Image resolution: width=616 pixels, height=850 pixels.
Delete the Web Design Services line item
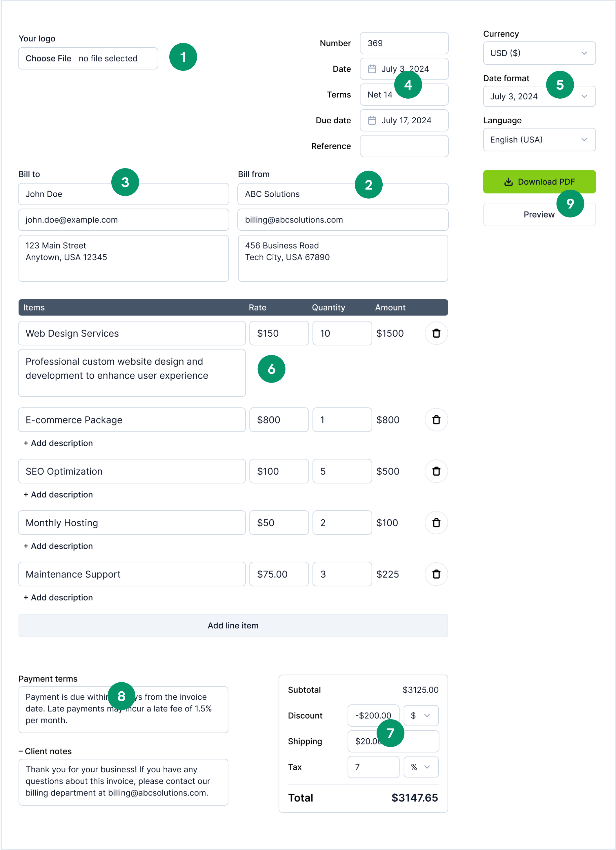click(436, 333)
